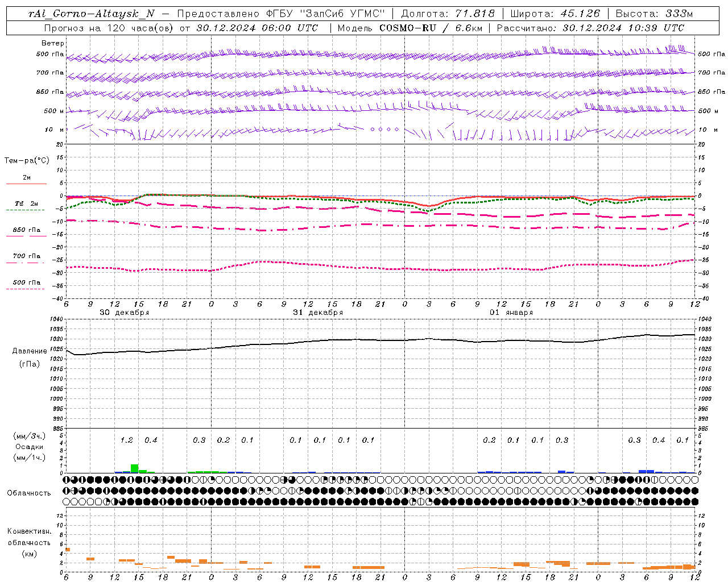Click the (мм/3ч.) precipitation unit label
Viewport: 728px width, 582px height.
[28, 436]
